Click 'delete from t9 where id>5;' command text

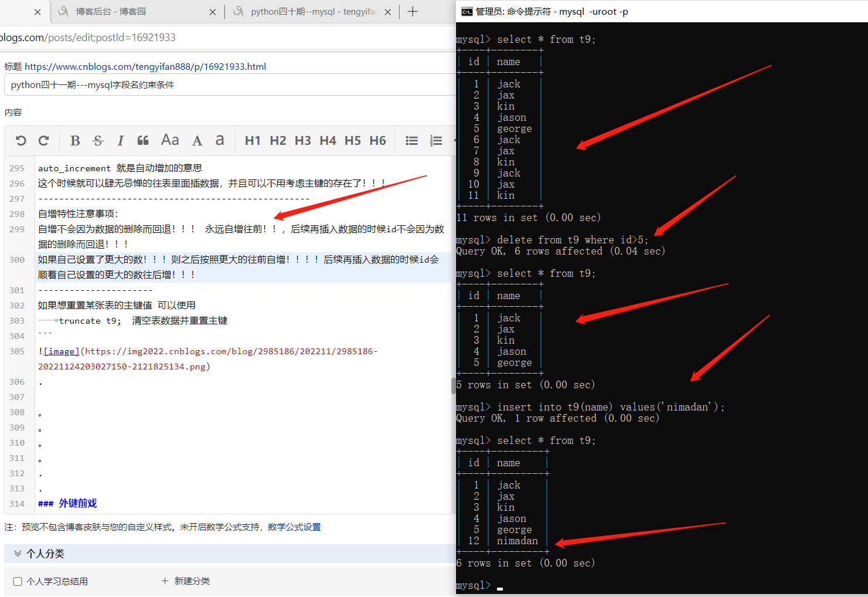(x=573, y=240)
